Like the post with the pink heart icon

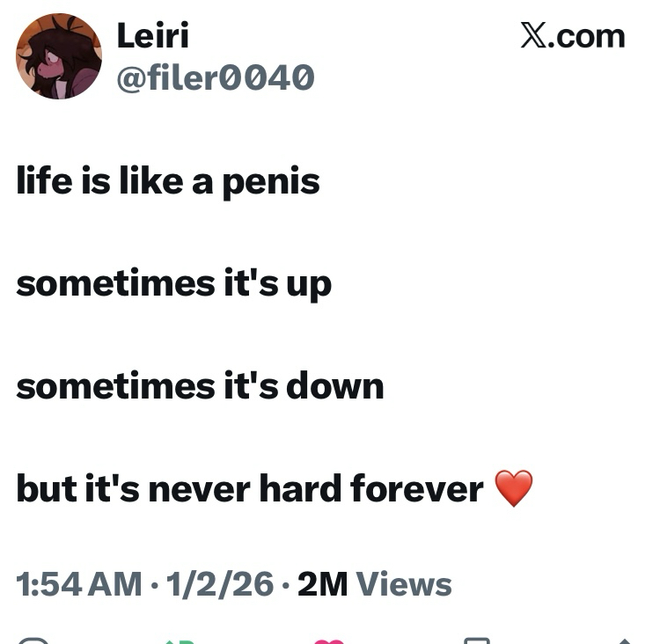(x=329, y=640)
